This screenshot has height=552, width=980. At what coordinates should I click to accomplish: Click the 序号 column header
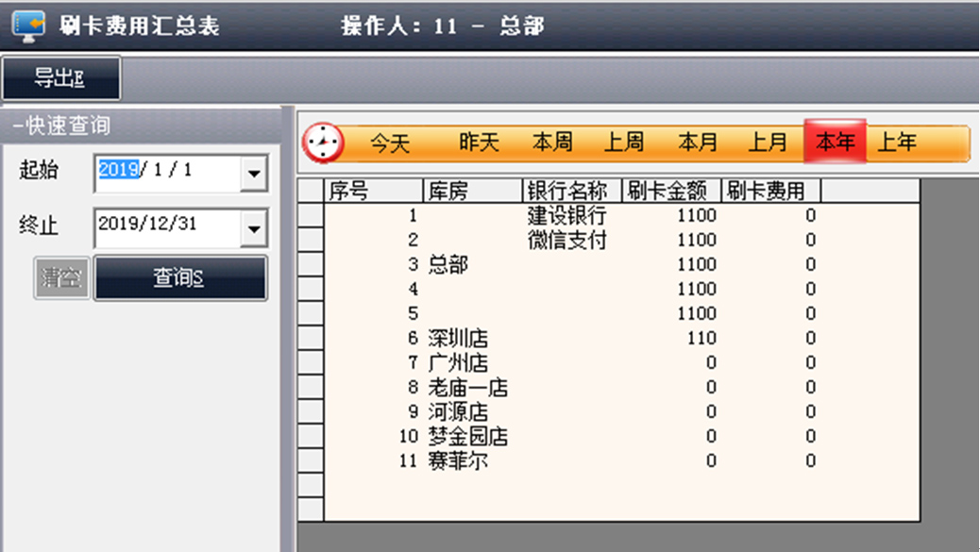(373, 191)
